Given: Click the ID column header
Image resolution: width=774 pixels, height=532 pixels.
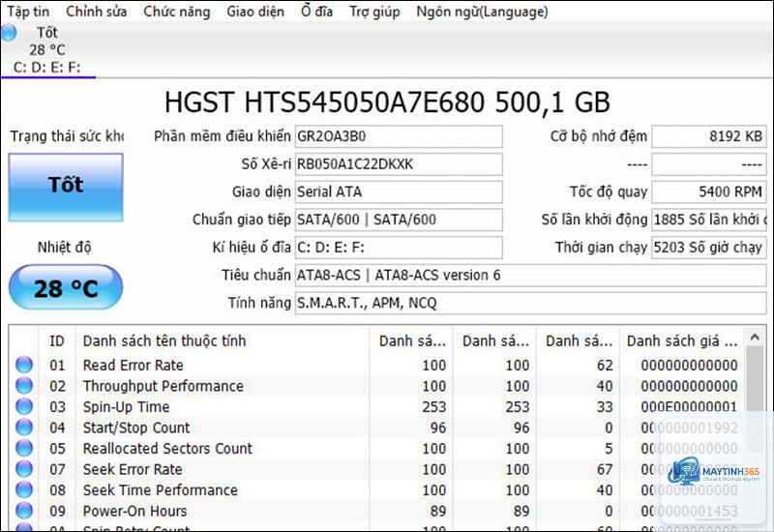Looking at the screenshot, I should [57, 341].
